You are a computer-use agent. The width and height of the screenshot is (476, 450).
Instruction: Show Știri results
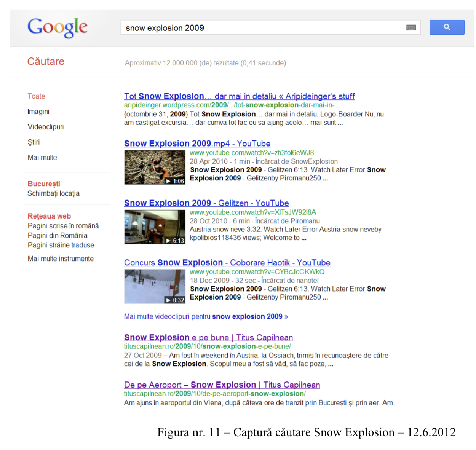(x=34, y=142)
